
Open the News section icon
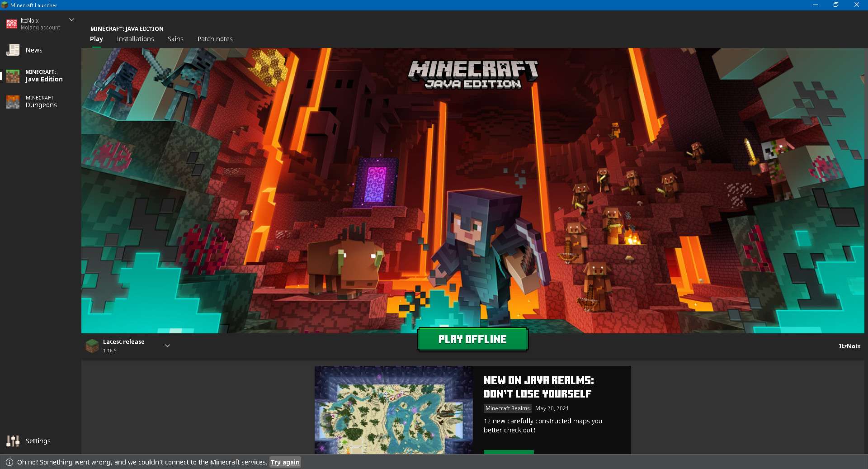[x=13, y=50]
